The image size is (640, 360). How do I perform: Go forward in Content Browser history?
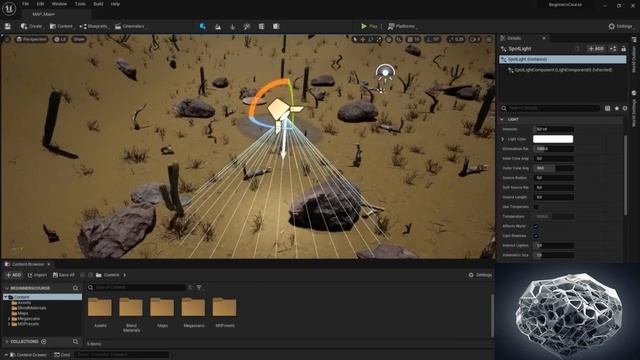90,275
